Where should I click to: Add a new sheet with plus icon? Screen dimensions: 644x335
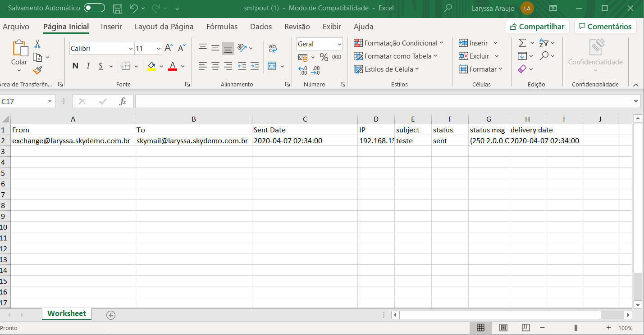pyautogui.click(x=111, y=315)
